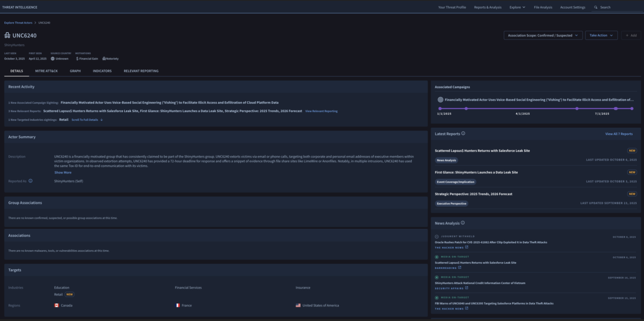Click the info icon next to News Analysis
The image size is (644, 321).
tap(463, 223)
